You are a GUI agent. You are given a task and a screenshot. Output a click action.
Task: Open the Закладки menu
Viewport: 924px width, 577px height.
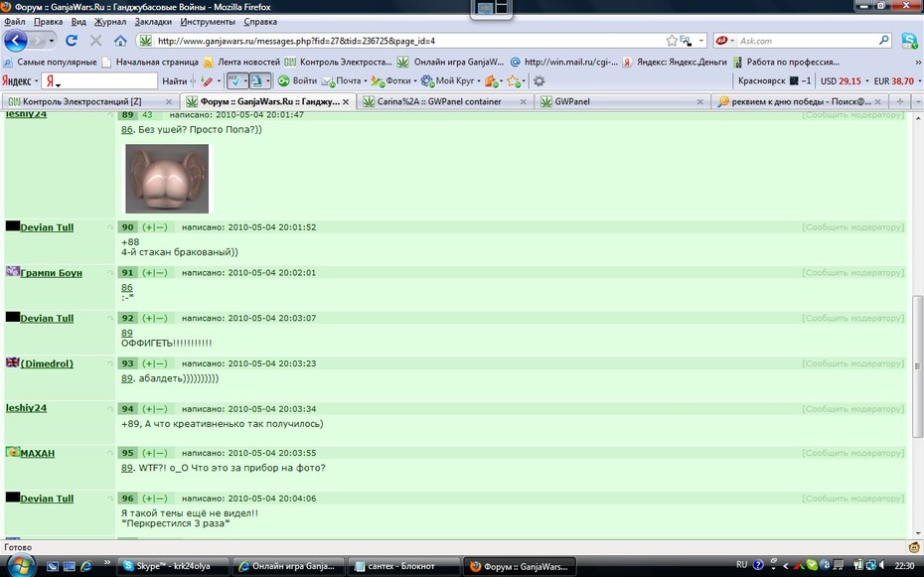[x=153, y=22]
